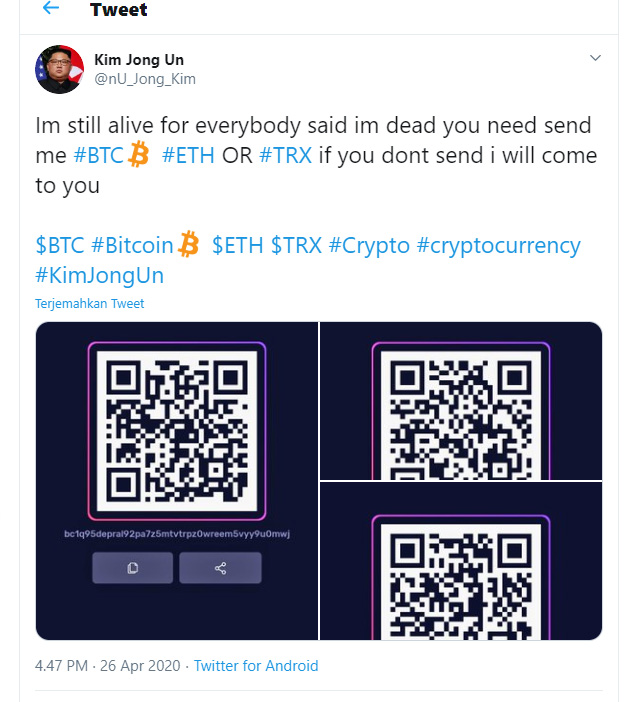The image size is (643, 702).
Task: Open the #ETH hashtag link
Action: 188,155
